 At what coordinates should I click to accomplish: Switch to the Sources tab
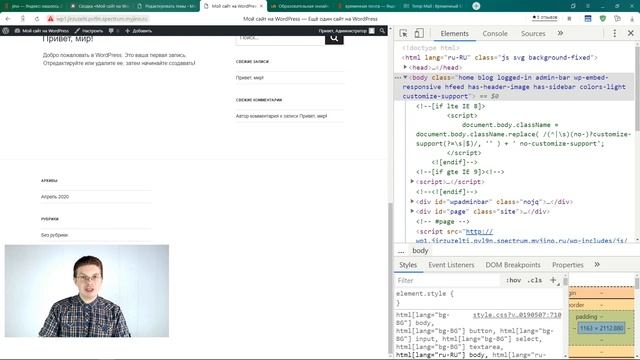(x=533, y=34)
